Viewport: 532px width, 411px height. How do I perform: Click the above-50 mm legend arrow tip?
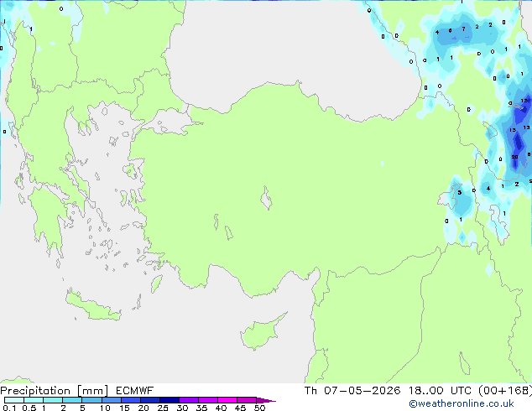[266, 400]
